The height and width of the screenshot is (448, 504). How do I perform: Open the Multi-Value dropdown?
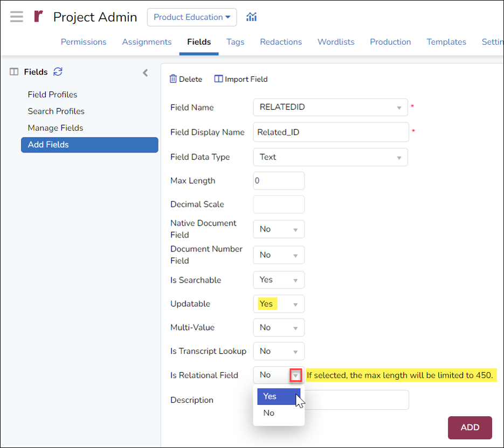294,327
